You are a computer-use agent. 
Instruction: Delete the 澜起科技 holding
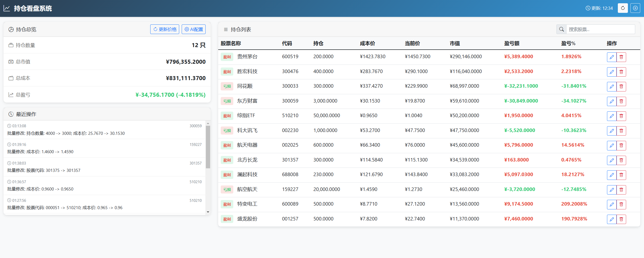pos(621,175)
